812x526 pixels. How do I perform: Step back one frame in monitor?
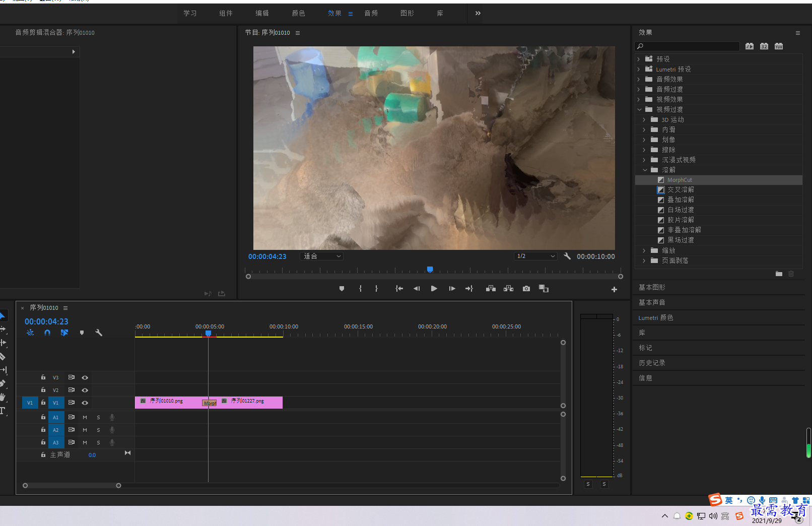coord(417,289)
